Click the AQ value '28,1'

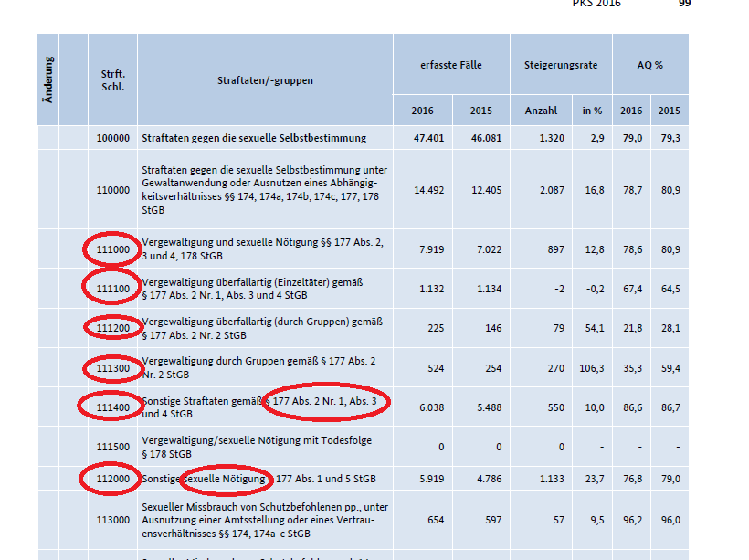click(x=670, y=328)
